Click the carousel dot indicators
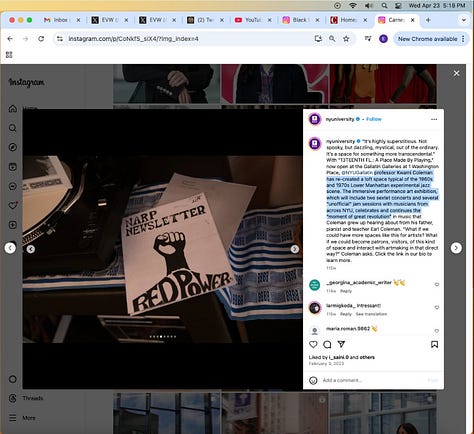Screen dimensions: 474x434 (x=163, y=337)
